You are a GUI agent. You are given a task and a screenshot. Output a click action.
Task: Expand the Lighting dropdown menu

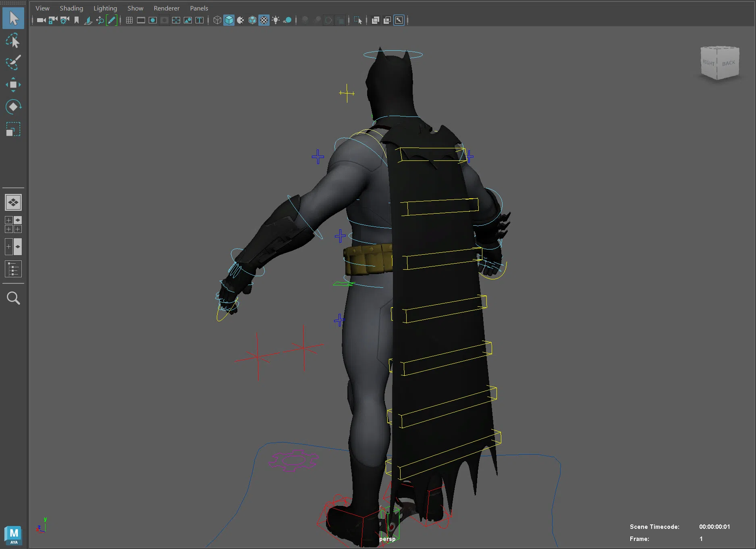click(x=105, y=8)
